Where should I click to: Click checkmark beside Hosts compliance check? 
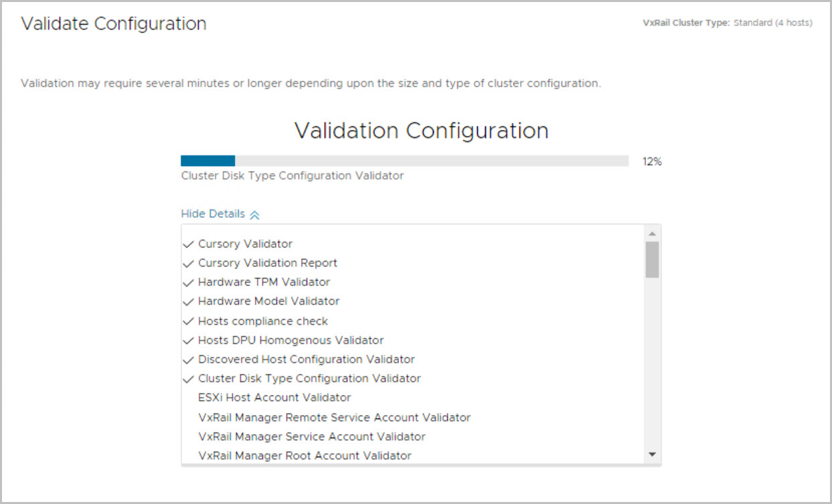[187, 321]
